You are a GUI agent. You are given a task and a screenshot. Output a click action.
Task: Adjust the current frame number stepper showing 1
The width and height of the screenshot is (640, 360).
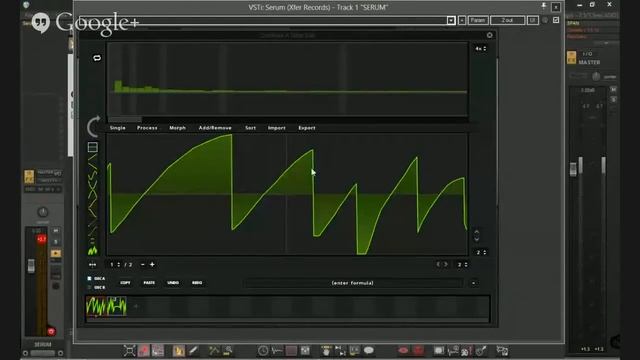coord(115,264)
